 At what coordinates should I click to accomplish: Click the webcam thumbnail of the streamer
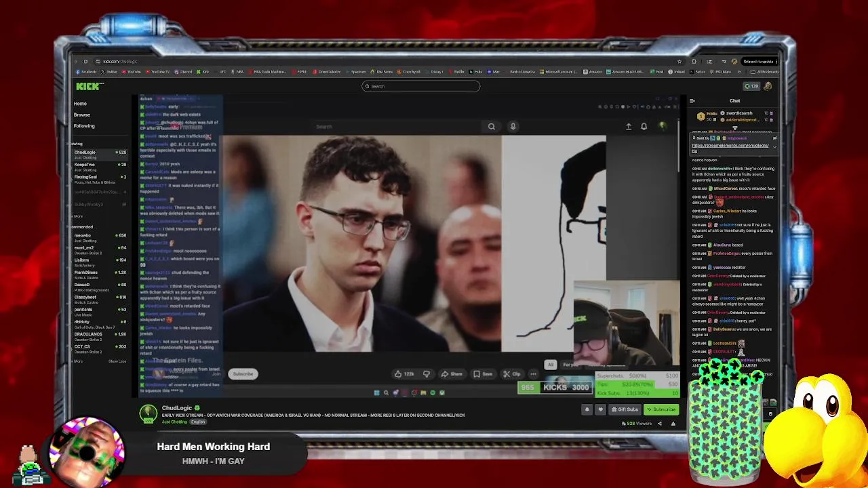pos(626,323)
